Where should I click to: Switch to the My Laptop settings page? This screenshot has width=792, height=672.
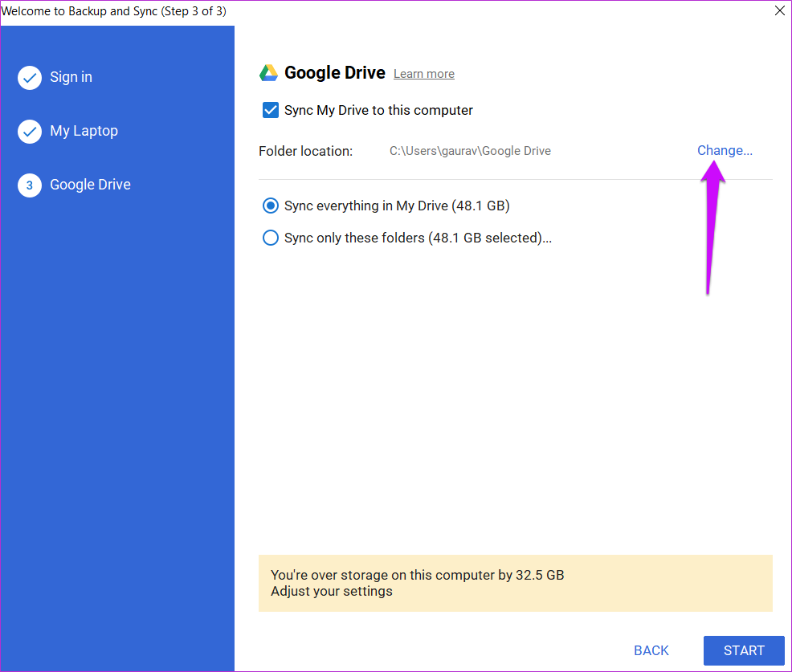pyautogui.click(x=84, y=131)
